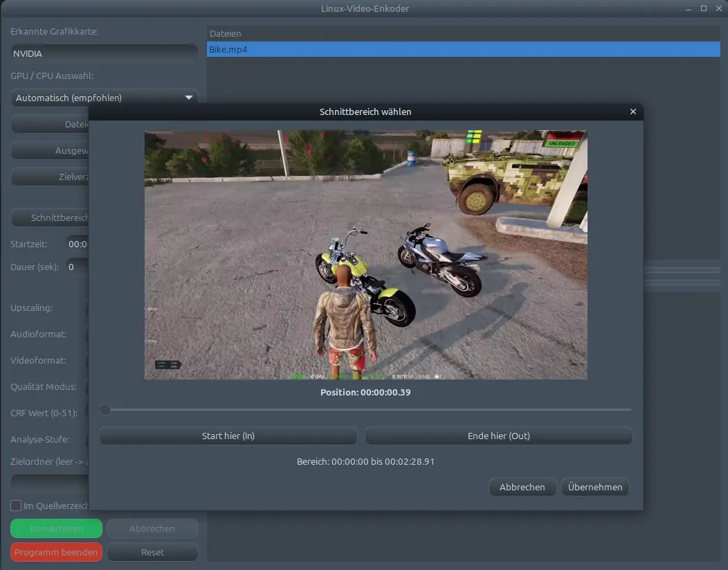Close the Linux-Video-Enkoder main window

(719, 8)
